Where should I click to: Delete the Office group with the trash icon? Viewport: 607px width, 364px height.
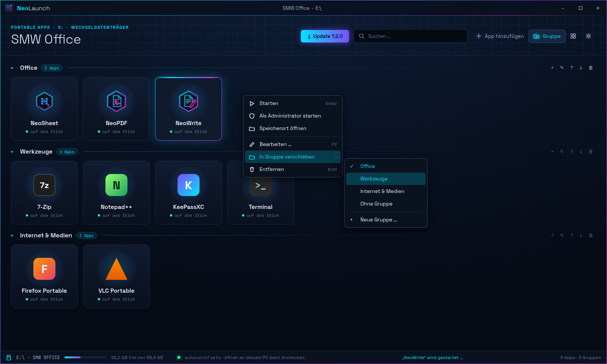point(591,68)
